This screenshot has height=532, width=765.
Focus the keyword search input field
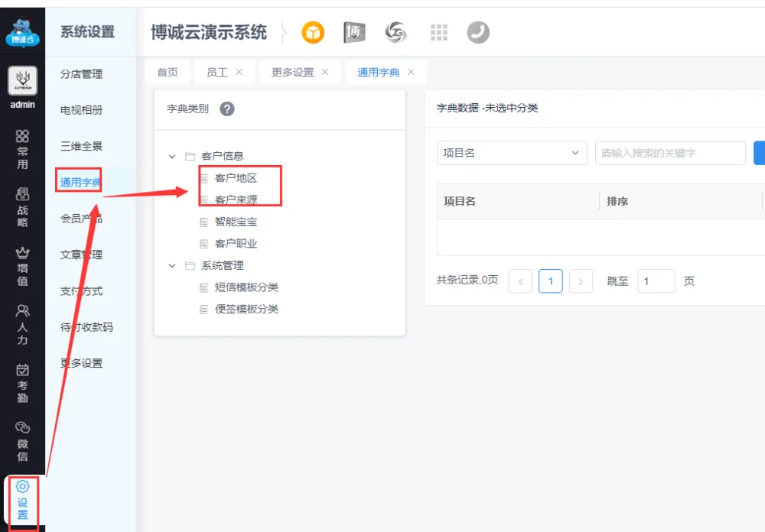(669, 153)
